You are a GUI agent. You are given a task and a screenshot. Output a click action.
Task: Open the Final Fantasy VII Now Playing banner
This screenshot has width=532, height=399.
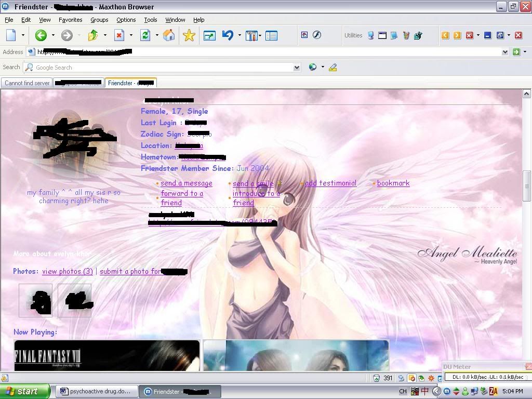[107, 355]
